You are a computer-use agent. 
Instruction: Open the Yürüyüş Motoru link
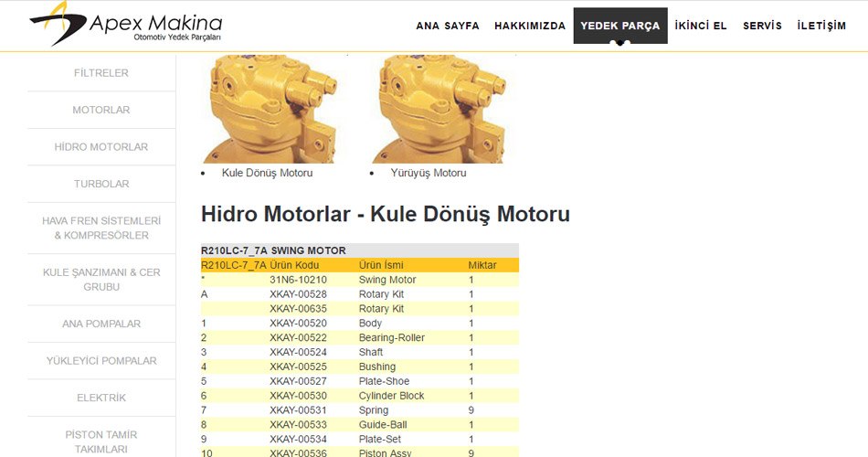click(429, 173)
